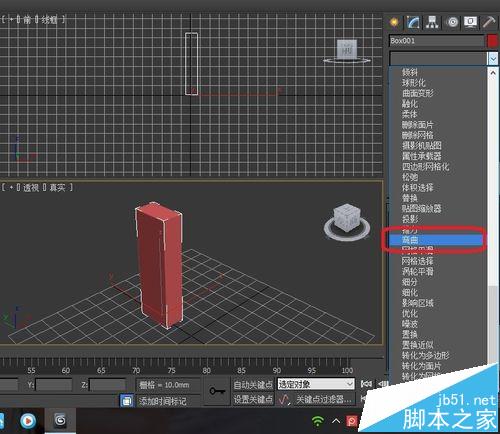
Task: Show hidden system tray icons
Action: [x=336, y=421]
